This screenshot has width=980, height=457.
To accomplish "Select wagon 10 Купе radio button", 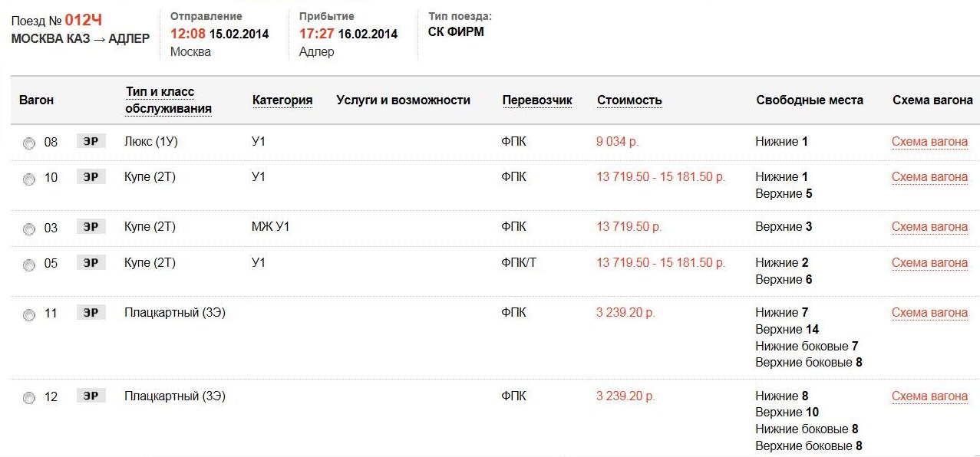I will tap(29, 179).
